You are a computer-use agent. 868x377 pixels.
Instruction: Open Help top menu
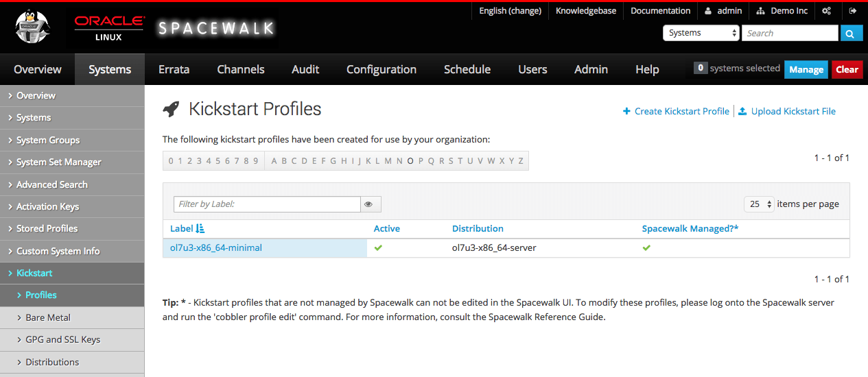click(647, 69)
